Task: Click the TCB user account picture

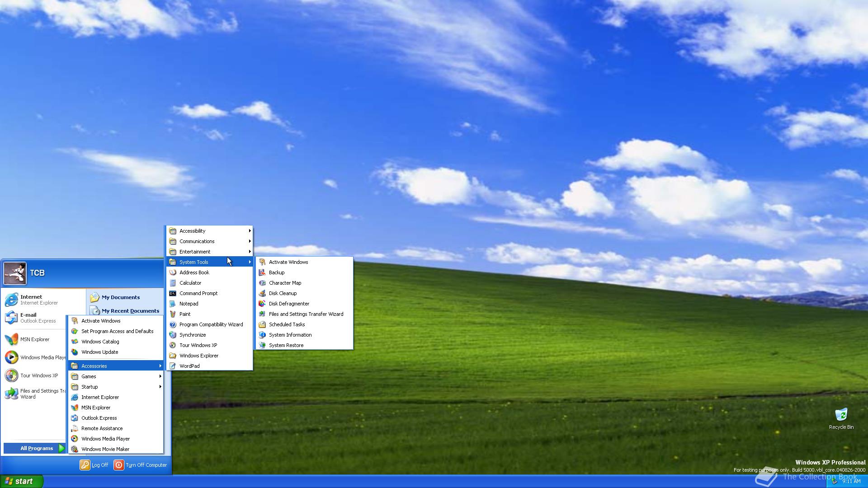Action: [x=15, y=273]
